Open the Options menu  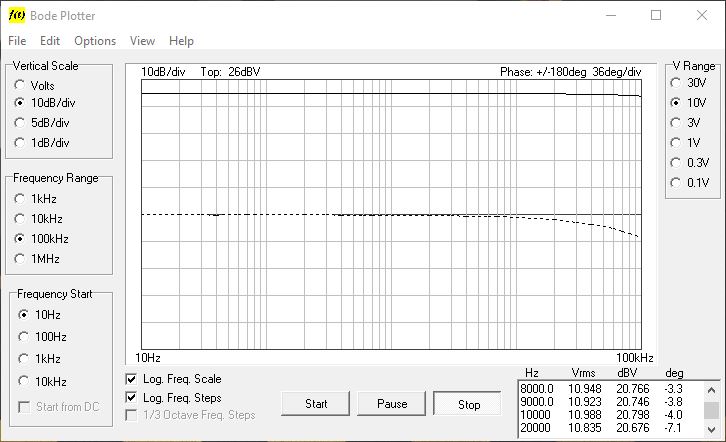coord(95,41)
